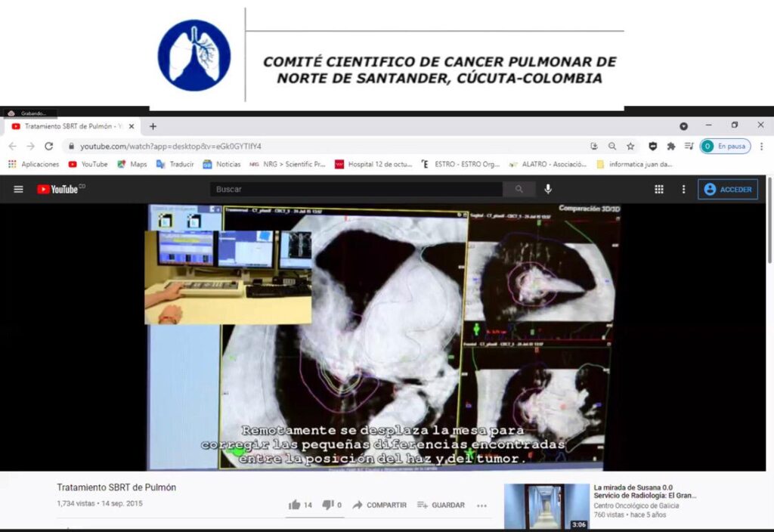Open Centro Oncológico de Galicia channel

636,506
